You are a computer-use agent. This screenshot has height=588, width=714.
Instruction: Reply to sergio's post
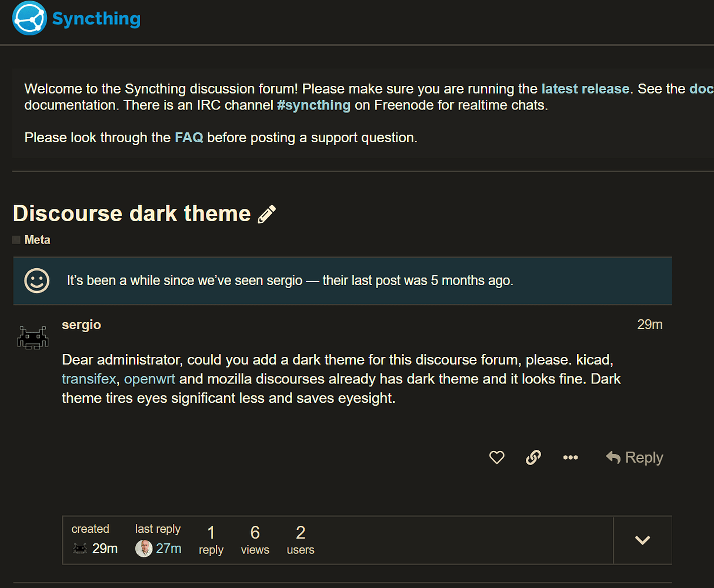(634, 457)
